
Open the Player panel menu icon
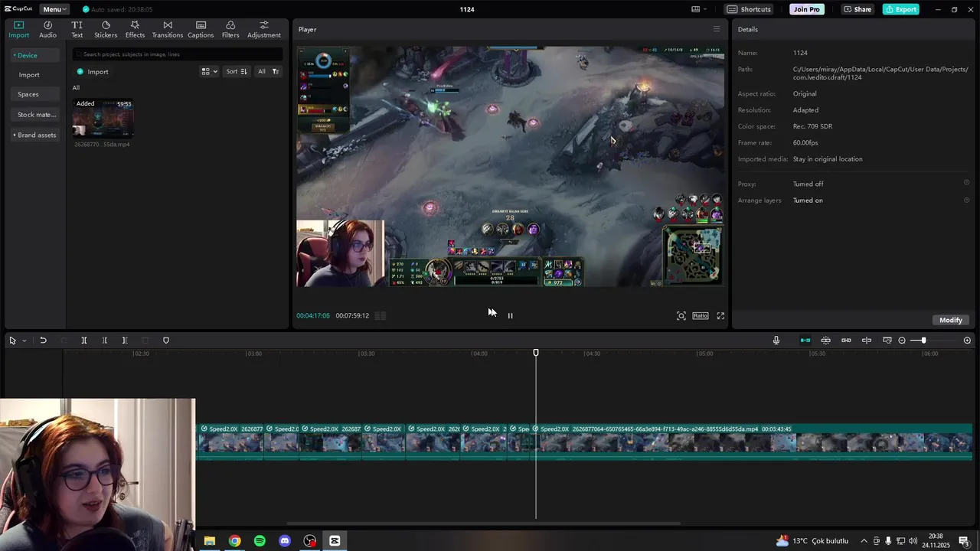(717, 29)
